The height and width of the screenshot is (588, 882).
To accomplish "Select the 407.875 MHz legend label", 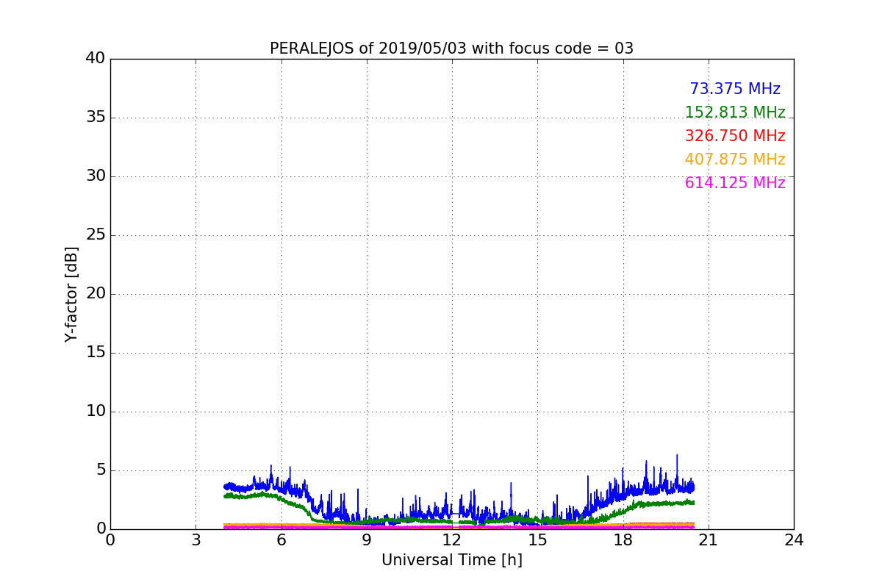I will coord(735,159).
